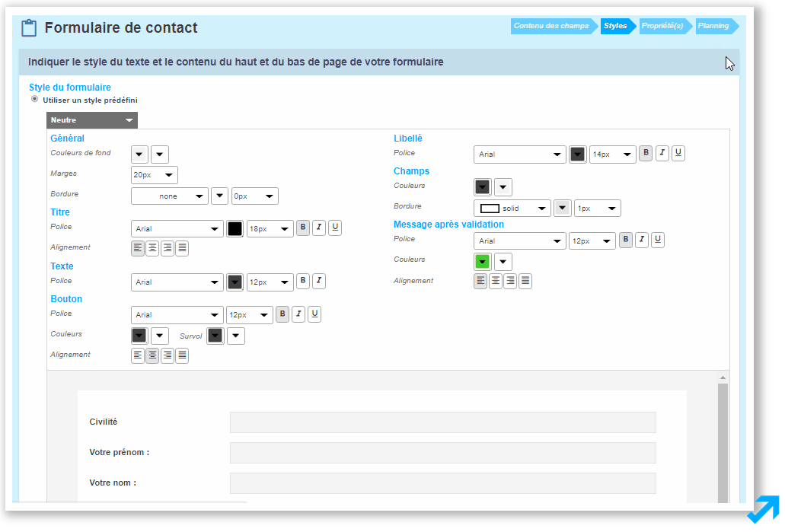Click the Civilité preview field
The width and height of the screenshot is (785, 532).
tap(443, 422)
